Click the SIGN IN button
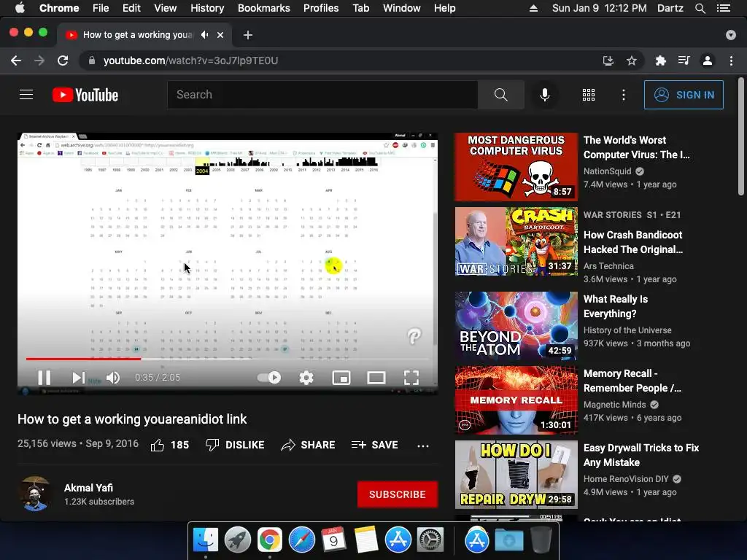 pos(684,95)
